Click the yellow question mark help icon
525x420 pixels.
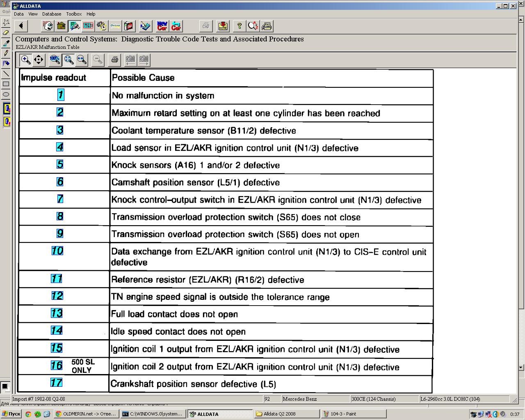click(239, 26)
